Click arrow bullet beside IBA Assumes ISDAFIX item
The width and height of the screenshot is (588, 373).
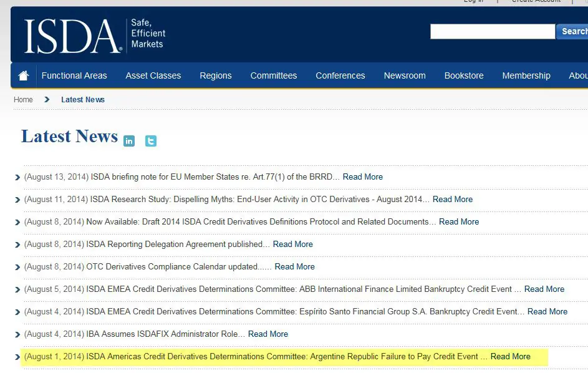click(x=17, y=335)
